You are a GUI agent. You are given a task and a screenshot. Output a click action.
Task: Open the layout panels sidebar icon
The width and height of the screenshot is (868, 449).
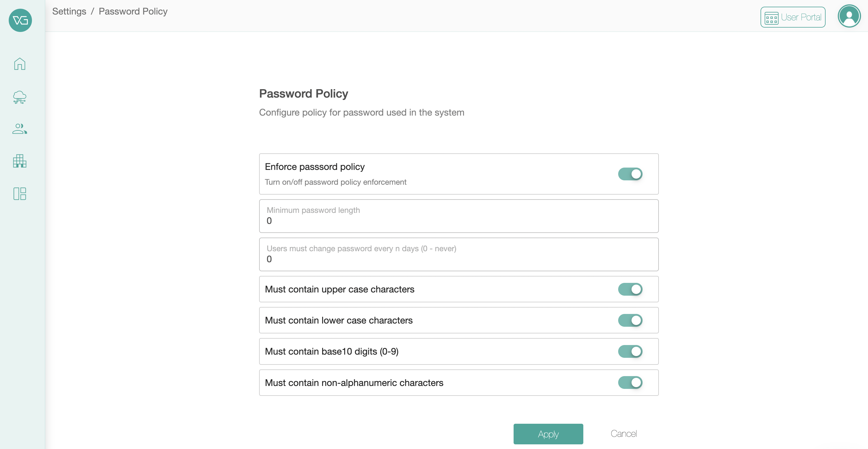pos(19,194)
